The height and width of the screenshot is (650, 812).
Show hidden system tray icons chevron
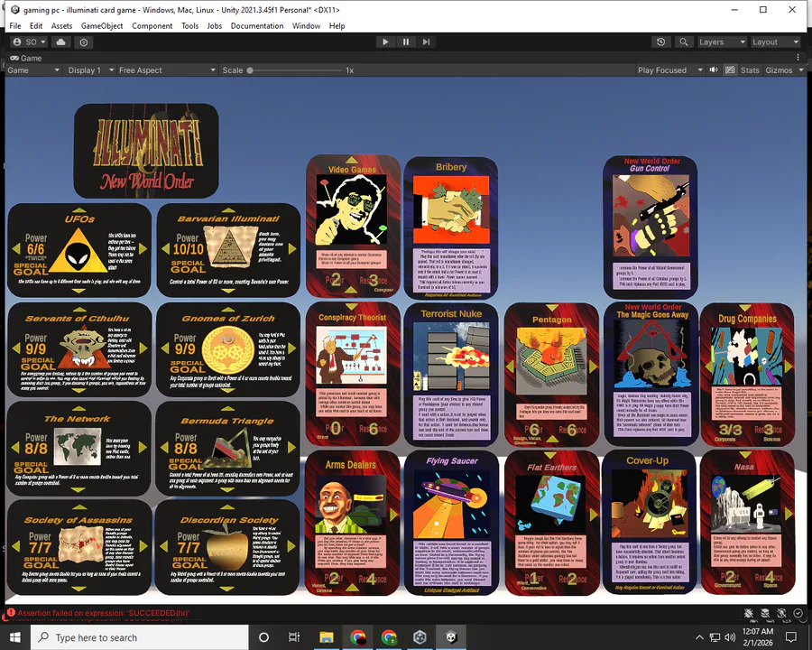pos(699,637)
